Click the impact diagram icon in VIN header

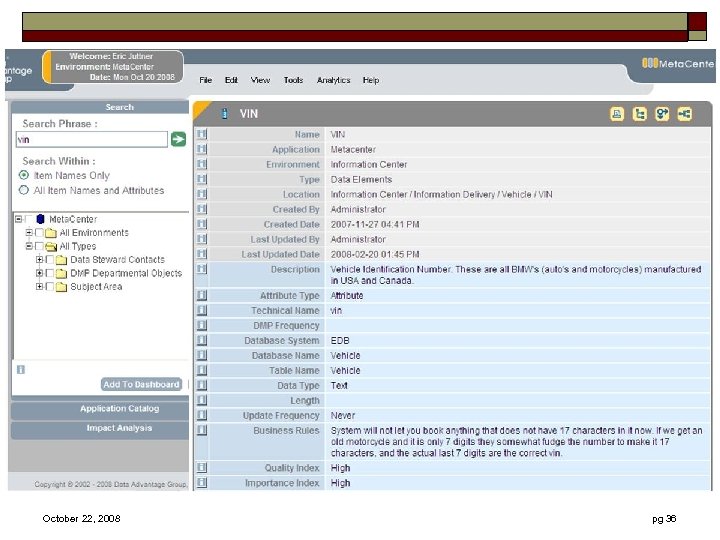[x=684, y=114]
